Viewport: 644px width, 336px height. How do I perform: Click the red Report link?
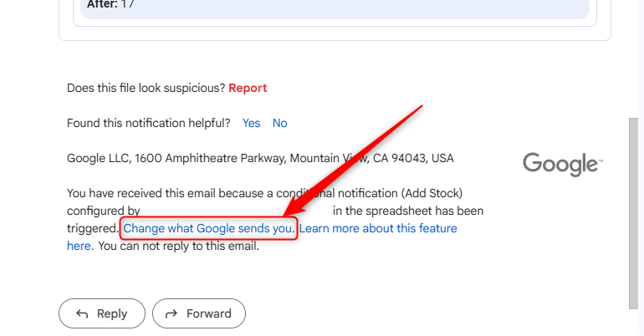point(248,88)
